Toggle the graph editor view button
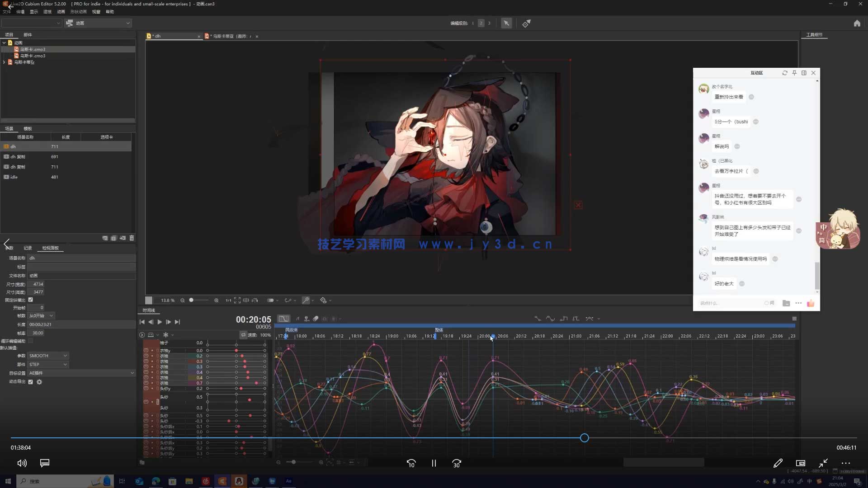This screenshot has height=488, width=868. [x=283, y=319]
